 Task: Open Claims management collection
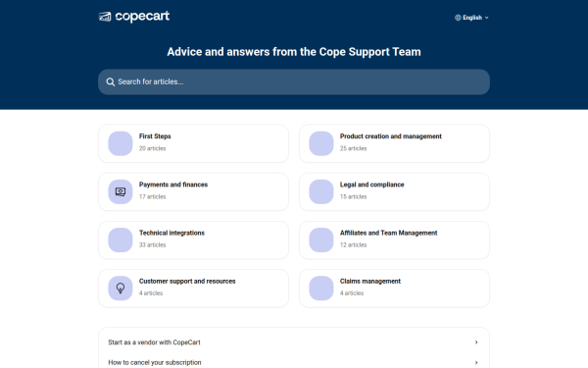[x=394, y=289]
